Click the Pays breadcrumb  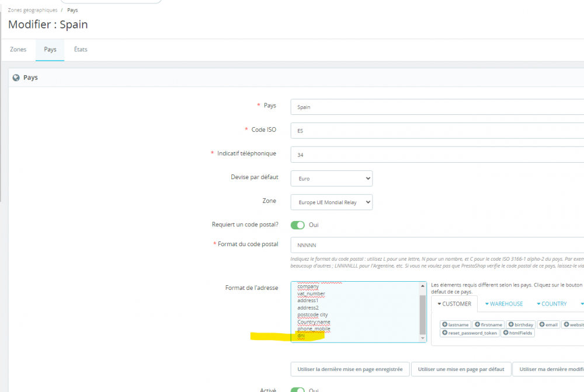[72, 10]
